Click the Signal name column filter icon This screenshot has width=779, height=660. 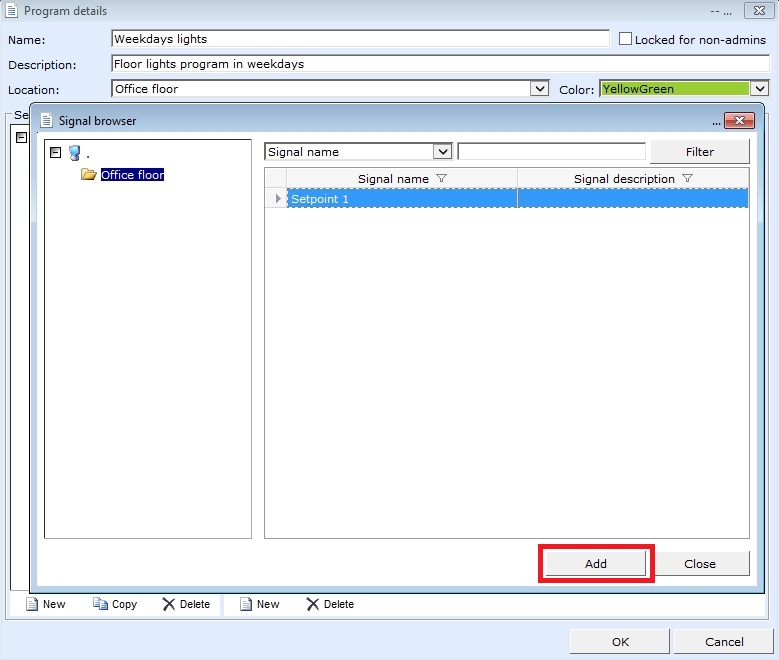(441, 179)
